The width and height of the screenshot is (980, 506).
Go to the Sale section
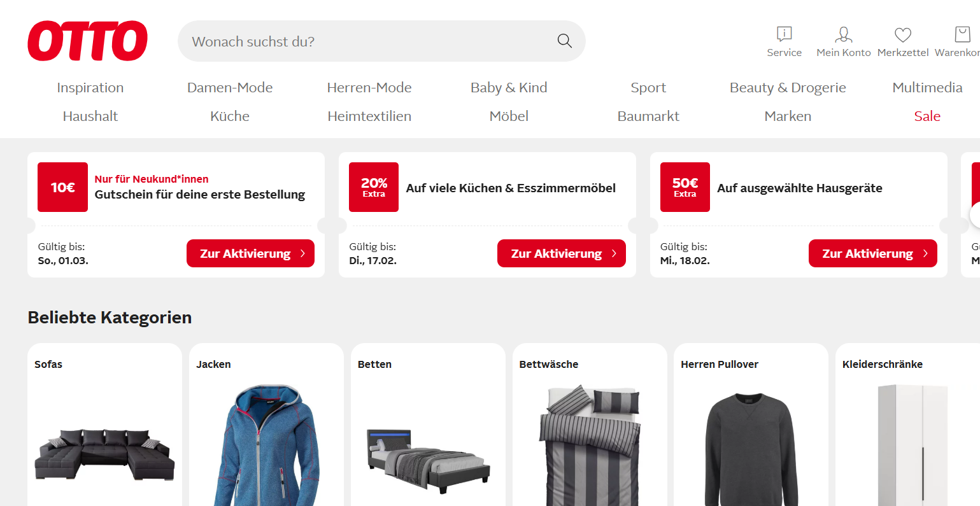(927, 116)
